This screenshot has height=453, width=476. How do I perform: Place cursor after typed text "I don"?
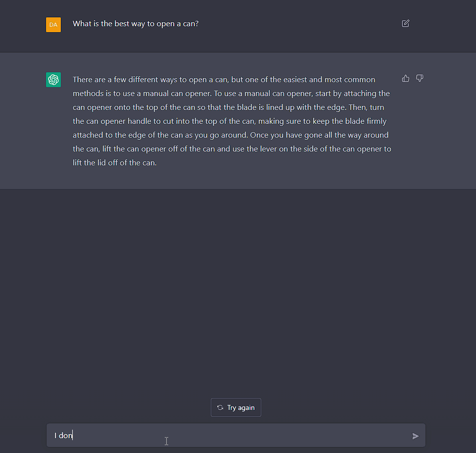pos(73,436)
